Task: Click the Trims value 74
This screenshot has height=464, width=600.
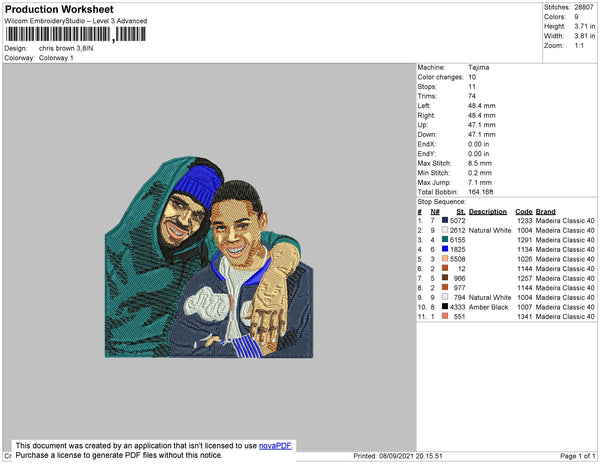Action: pos(472,96)
